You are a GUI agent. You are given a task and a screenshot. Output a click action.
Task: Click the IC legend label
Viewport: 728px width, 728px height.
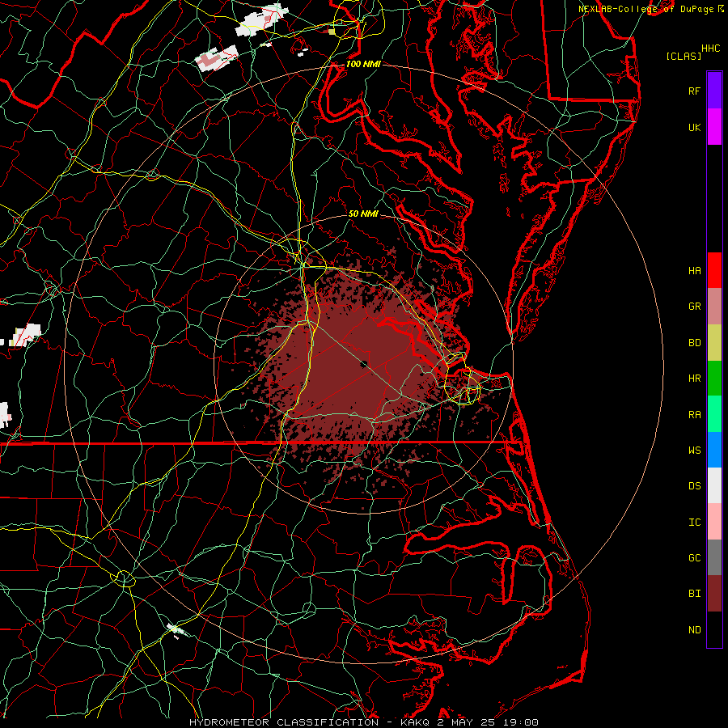click(x=694, y=523)
